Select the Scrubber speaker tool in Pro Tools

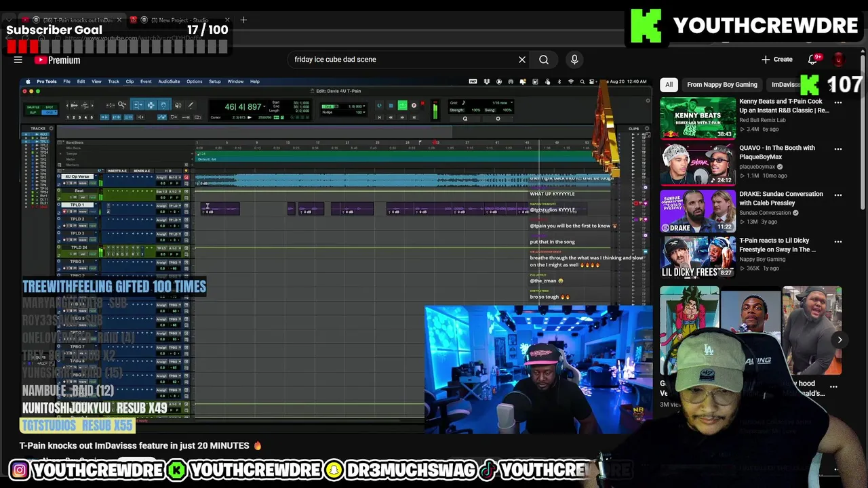click(178, 105)
